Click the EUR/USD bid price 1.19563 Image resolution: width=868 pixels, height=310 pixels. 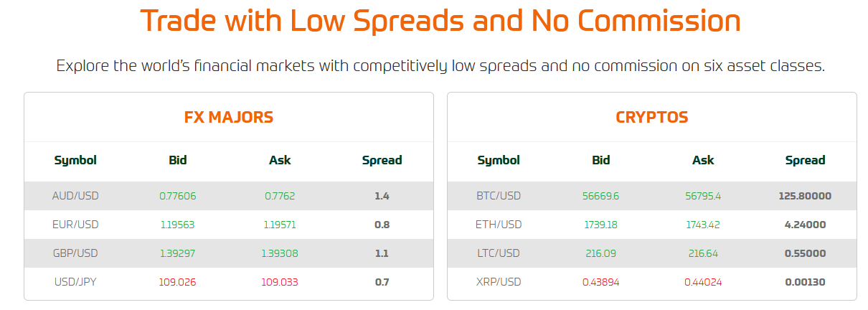[x=178, y=225]
